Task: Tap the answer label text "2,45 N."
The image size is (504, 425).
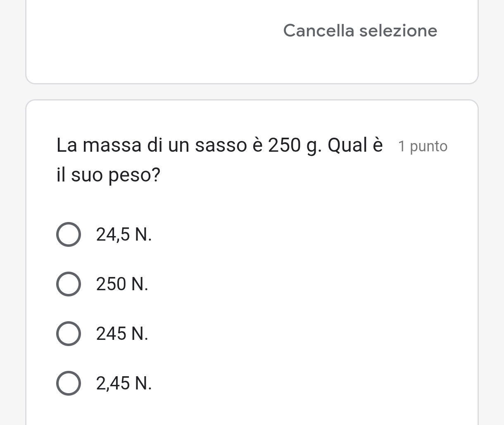Action: coord(124,383)
